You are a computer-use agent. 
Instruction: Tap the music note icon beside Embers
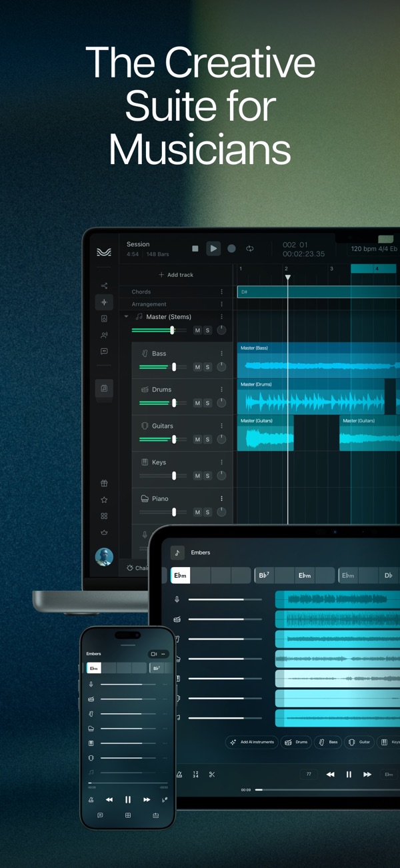tap(177, 552)
